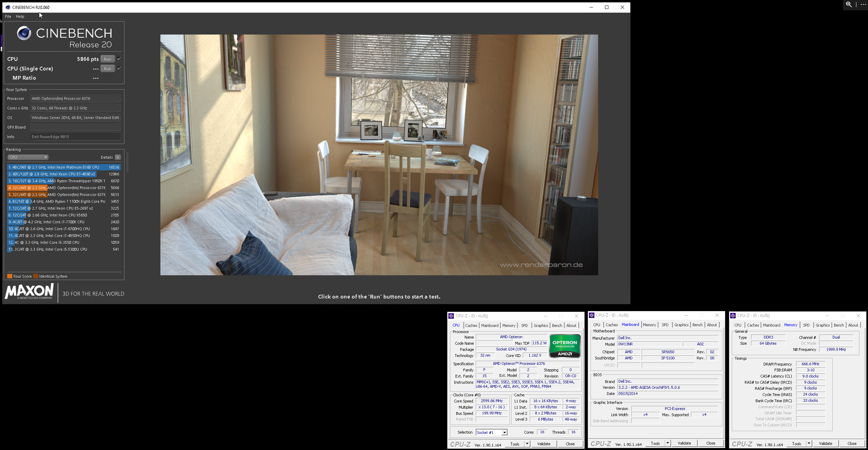Screen dimensions: 868x450
Task: Open the CPU ranking type dropdown
Action: (28, 157)
